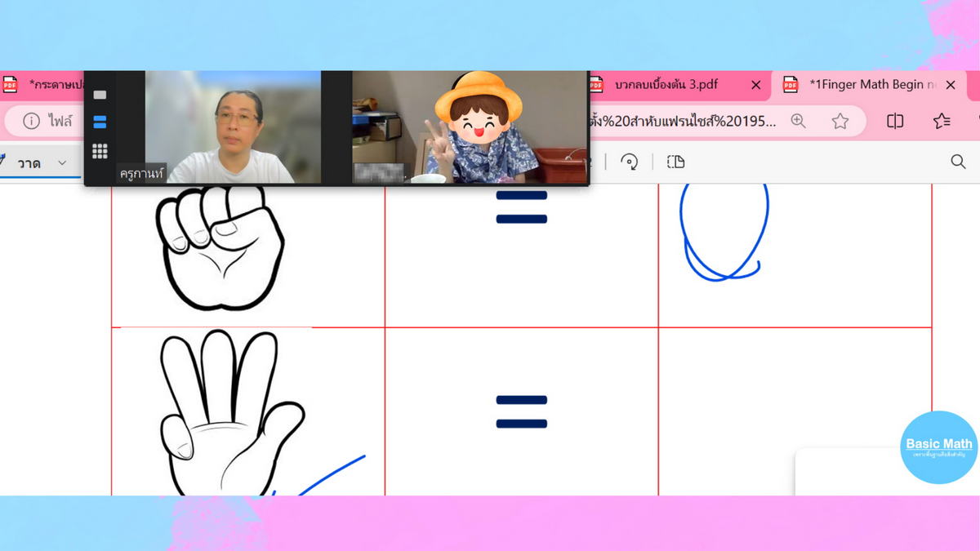The width and height of the screenshot is (980, 551).
Task: Click the Basic Math logo badge
Action: pos(938,447)
